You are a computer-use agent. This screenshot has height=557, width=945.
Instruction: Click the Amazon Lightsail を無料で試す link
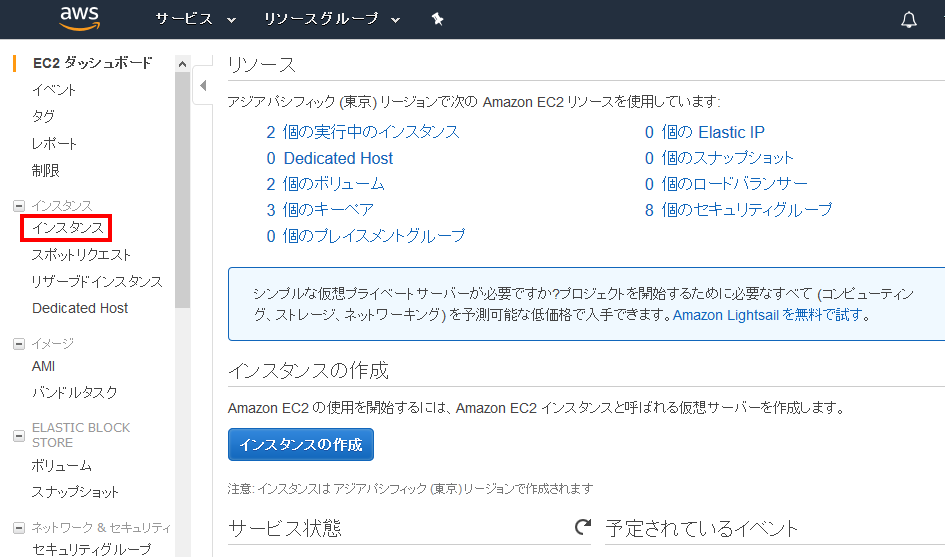click(767, 315)
